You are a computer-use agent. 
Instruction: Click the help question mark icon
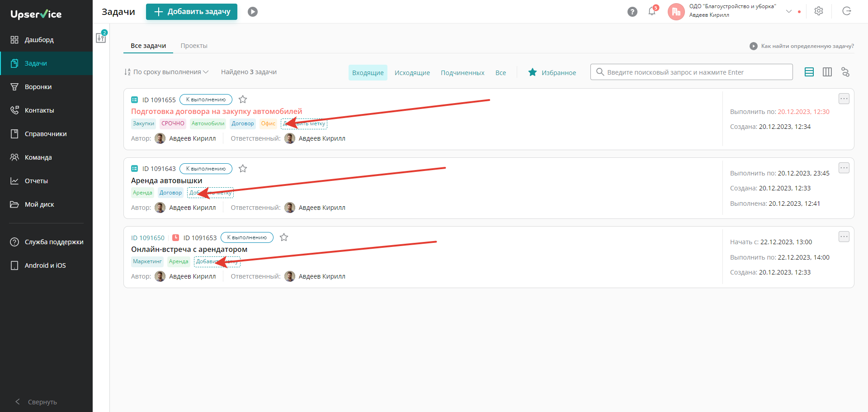pyautogui.click(x=632, y=12)
